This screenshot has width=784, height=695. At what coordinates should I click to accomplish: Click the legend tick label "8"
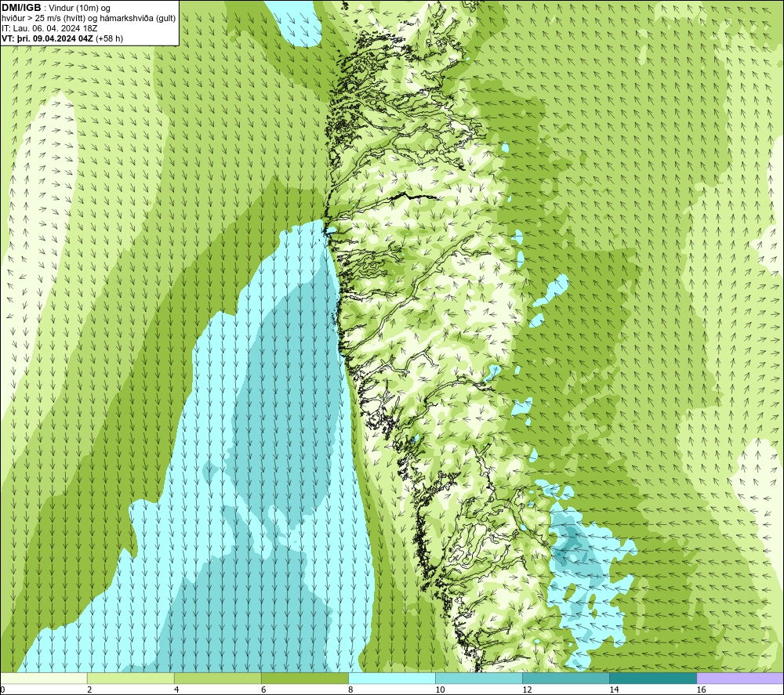click(350, 690)
